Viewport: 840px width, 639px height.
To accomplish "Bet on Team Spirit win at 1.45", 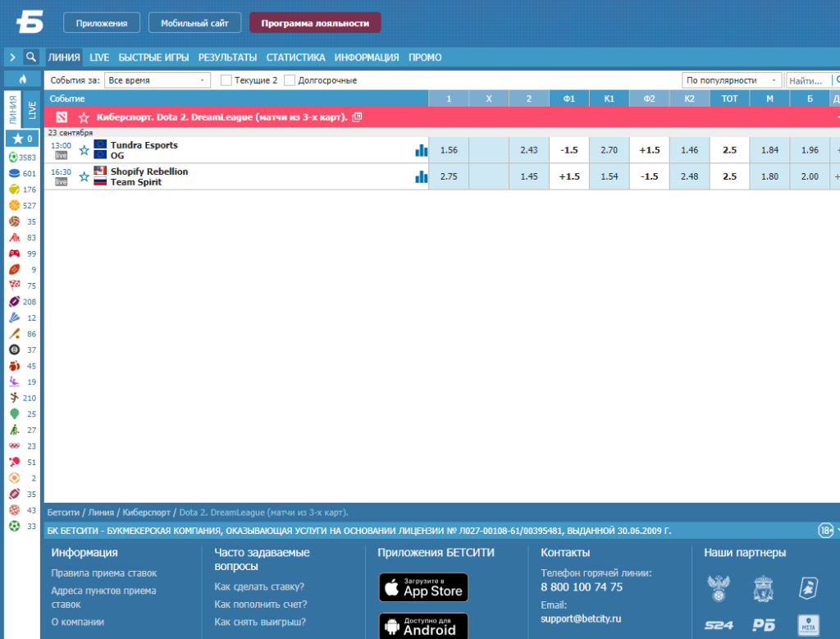I will [x=529, y=176].
